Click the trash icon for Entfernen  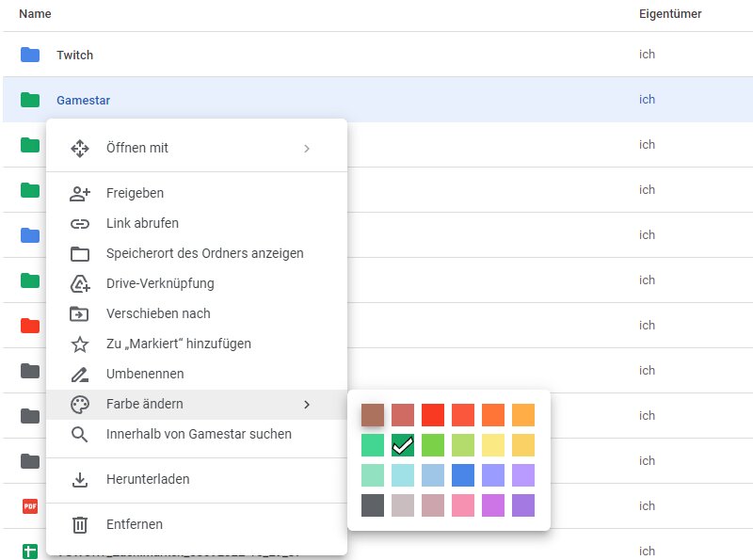80,524
